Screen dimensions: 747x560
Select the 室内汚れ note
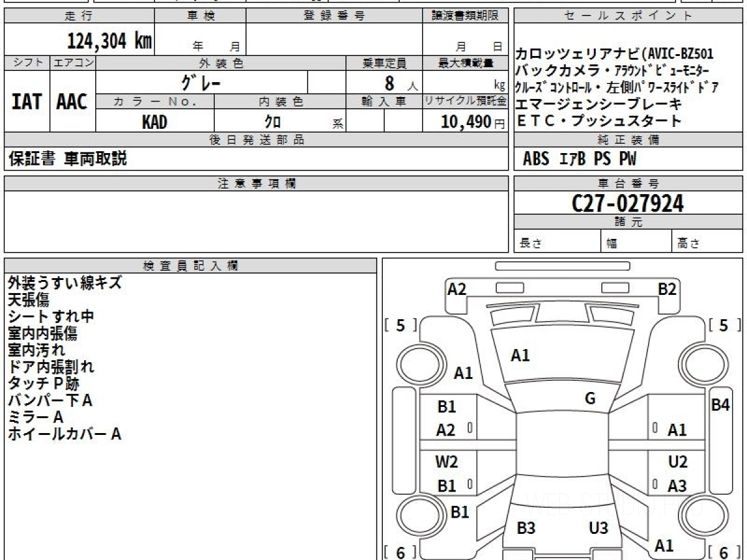[x=36, y=350]
